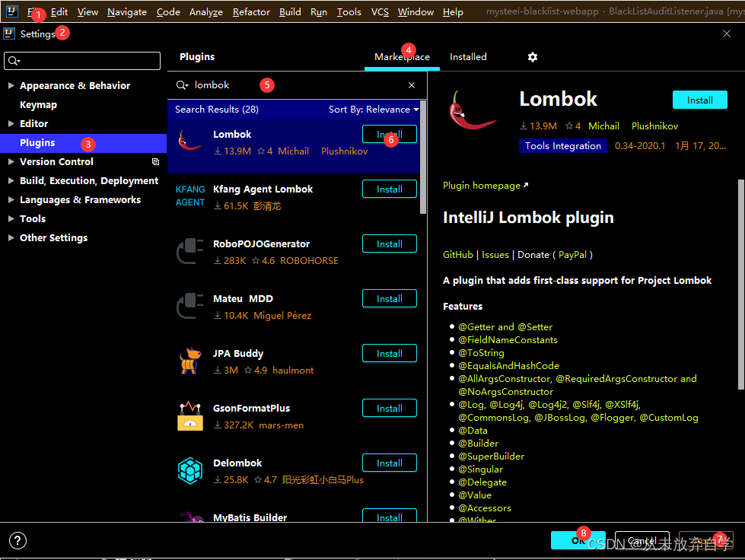The image size is (745, 560).
Task: Click the help question mark icon
Action: tap(17, 540)
